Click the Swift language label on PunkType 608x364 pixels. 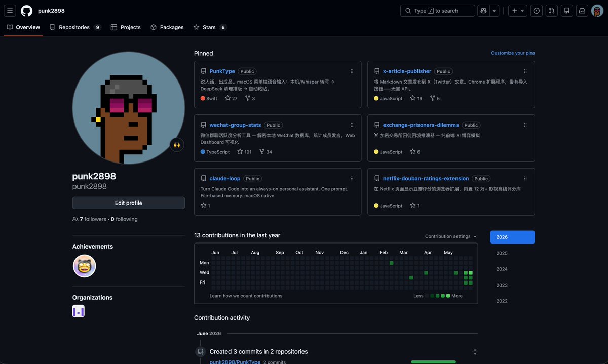[209, 98]
